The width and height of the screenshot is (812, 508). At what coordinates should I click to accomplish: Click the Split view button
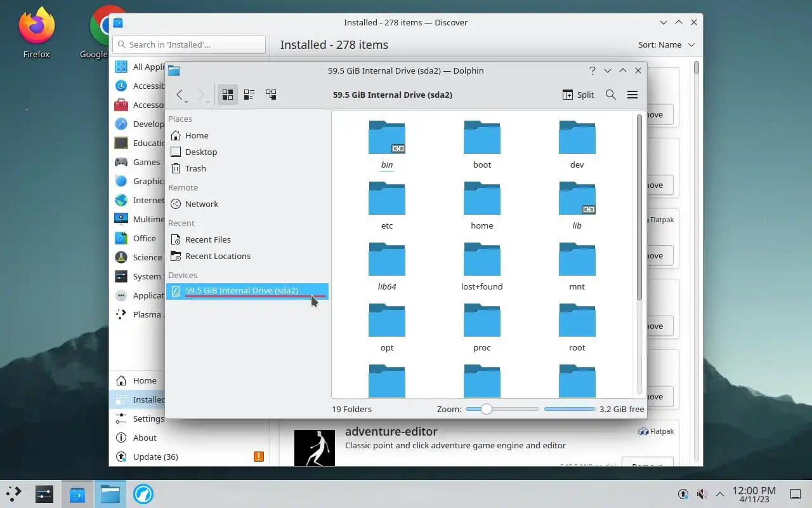(x=578, y=95)
